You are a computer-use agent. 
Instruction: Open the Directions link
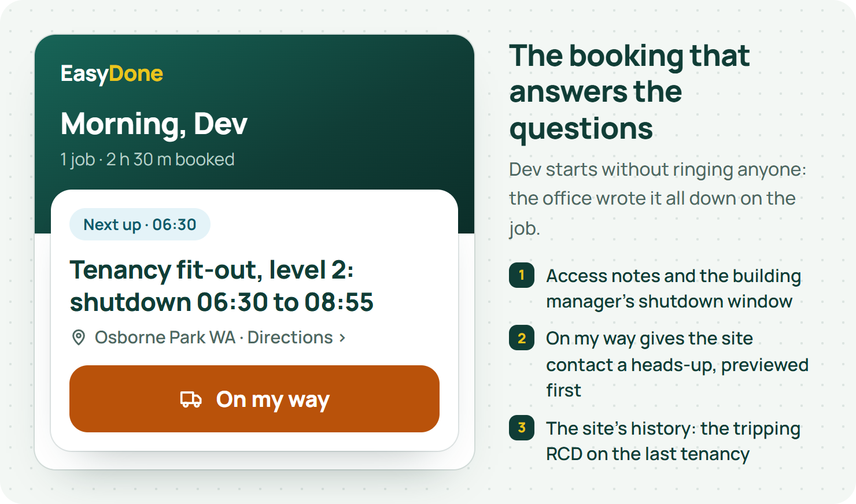click(x=297, y=338)
